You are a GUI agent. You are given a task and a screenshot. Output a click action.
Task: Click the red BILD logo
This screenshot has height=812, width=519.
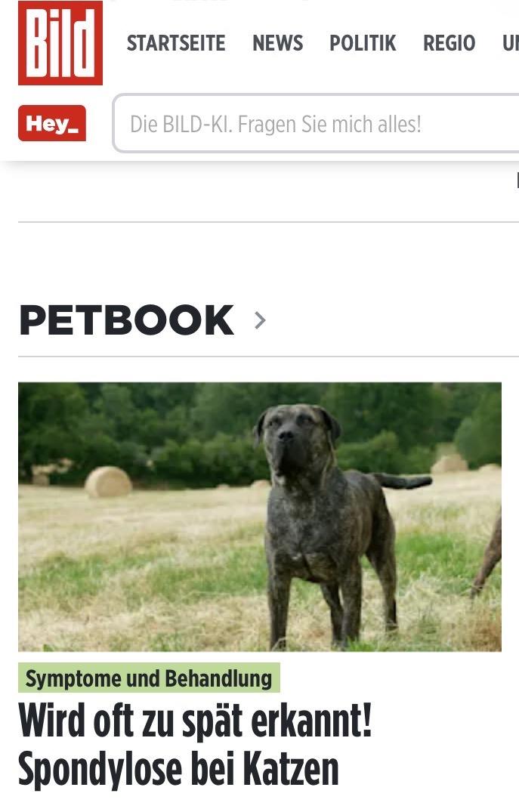60,42
